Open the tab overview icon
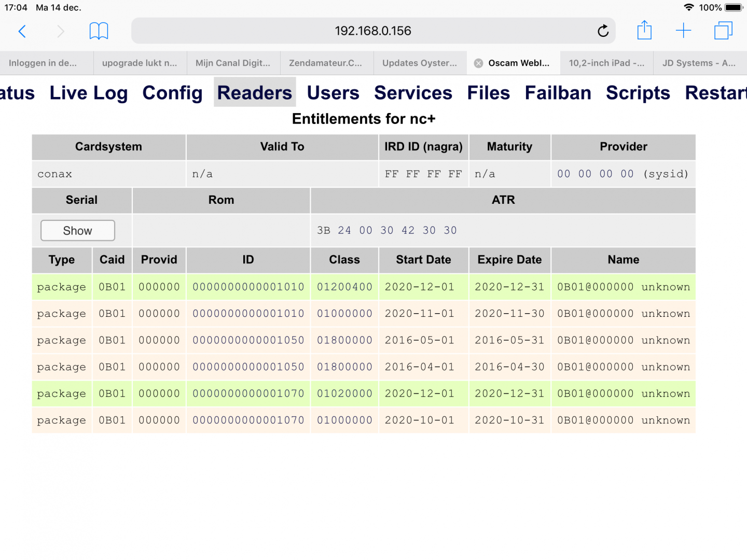Image resolution: width=747 pixels, height=560 pixels. click(723, 31)
